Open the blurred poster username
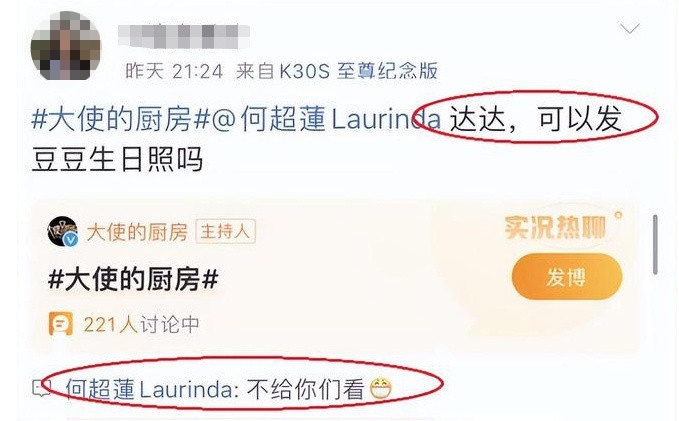Image resolution: width=679 pixels, height=421 pixels. click(x=184, y=36)
